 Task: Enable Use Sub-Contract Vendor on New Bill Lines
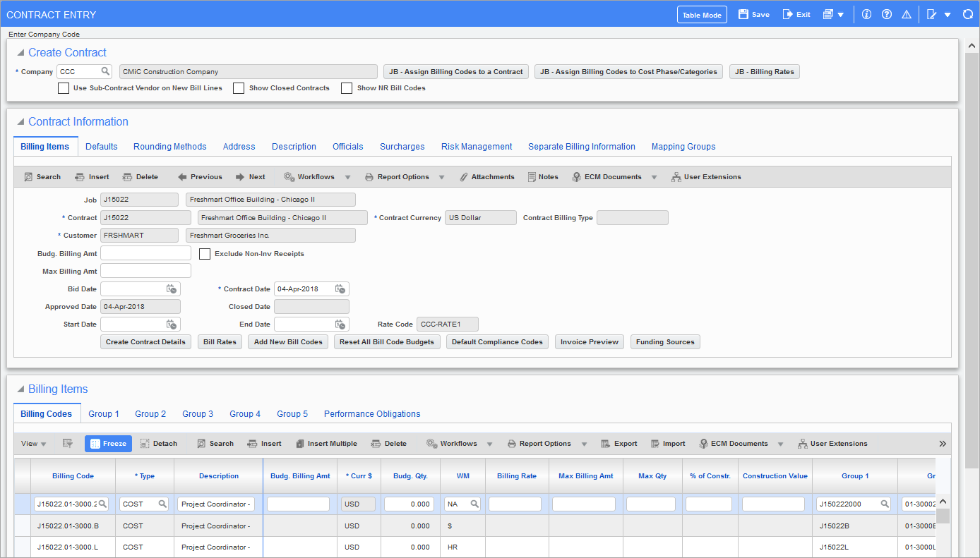64,88
